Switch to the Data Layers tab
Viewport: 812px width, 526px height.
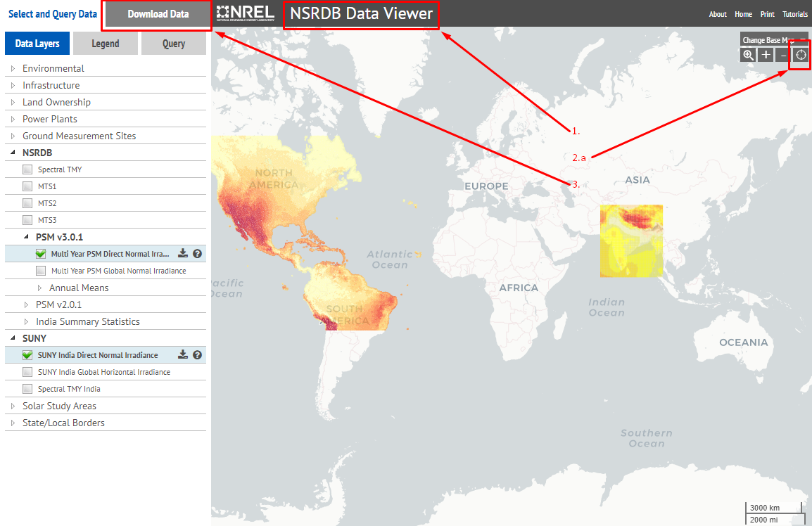tap(37, 44)
